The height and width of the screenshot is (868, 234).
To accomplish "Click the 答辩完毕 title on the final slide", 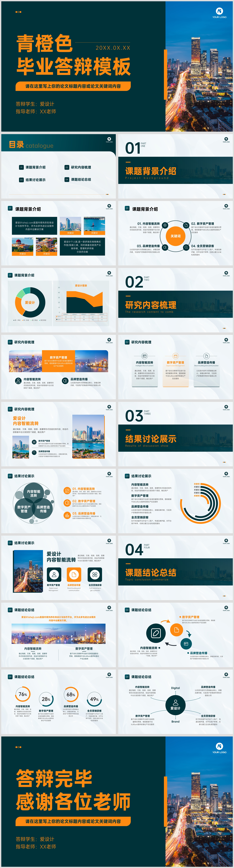I will (x=54, y=779).
